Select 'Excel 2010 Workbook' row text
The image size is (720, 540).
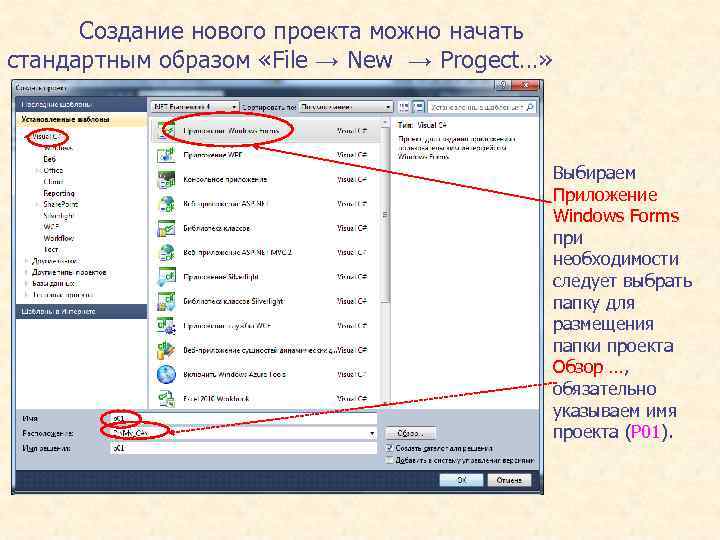tap(216, 399)
